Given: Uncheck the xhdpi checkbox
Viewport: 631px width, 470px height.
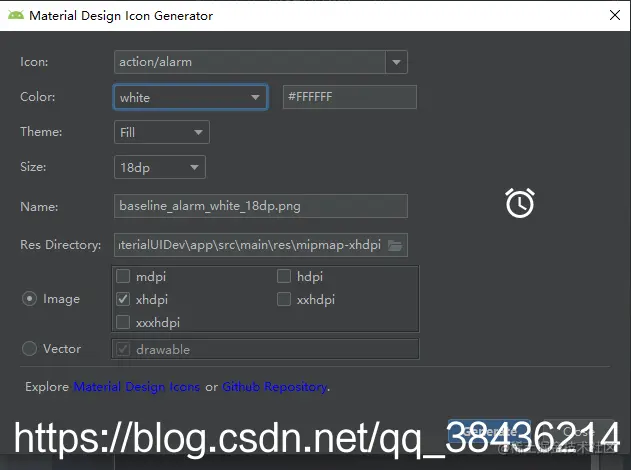Looking at the screenshot, I should [123, 299].
